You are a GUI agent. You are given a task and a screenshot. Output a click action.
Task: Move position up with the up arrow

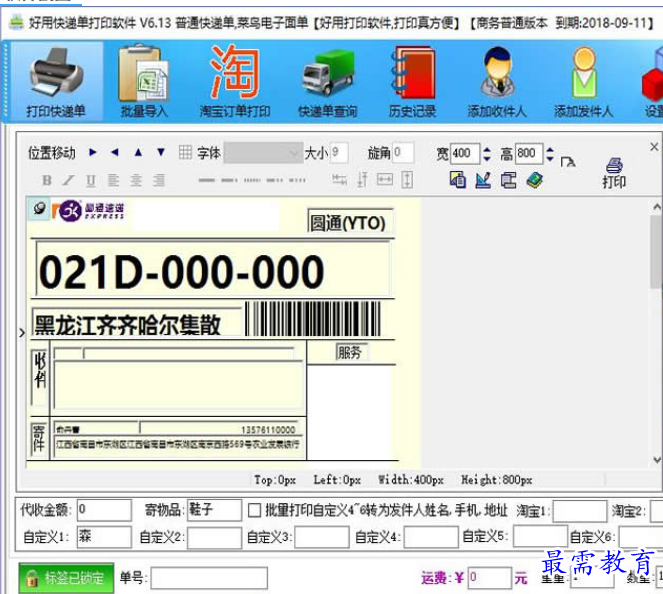click(x=138, y=152)
